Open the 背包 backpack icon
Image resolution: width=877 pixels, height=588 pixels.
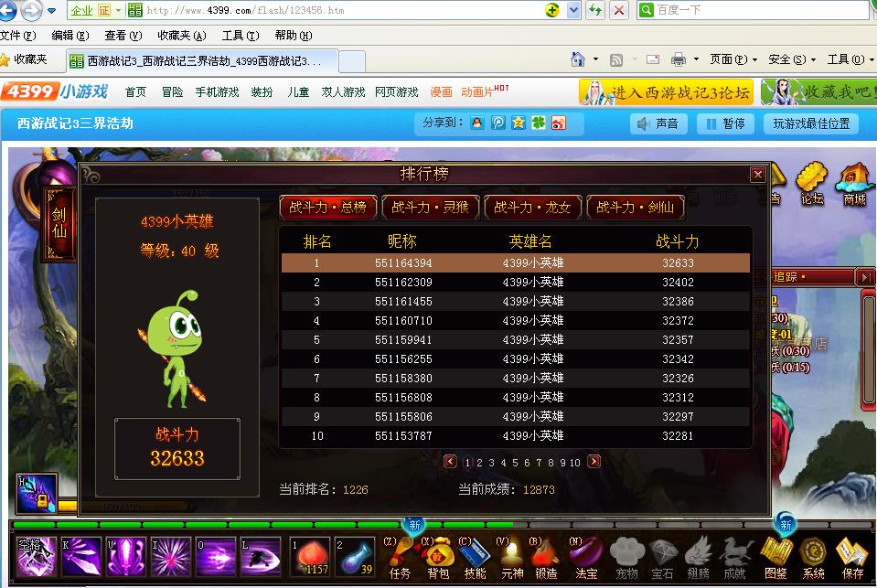tap(437, 559)
